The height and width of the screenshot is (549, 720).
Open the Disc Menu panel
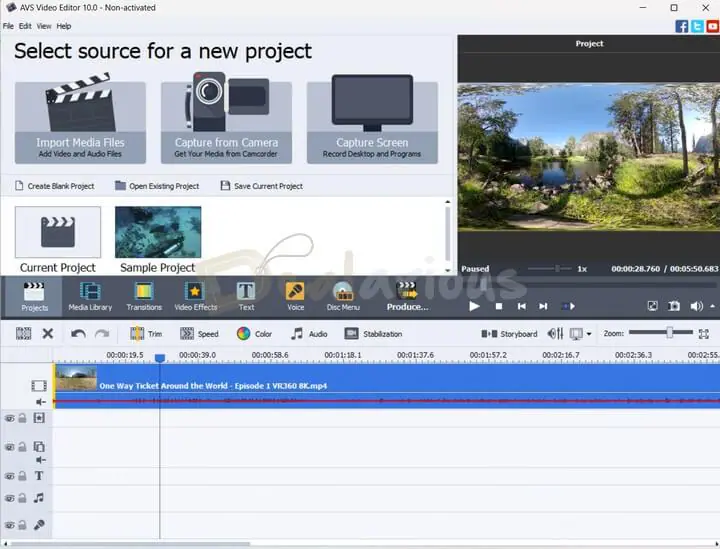(x=343, y=297)
